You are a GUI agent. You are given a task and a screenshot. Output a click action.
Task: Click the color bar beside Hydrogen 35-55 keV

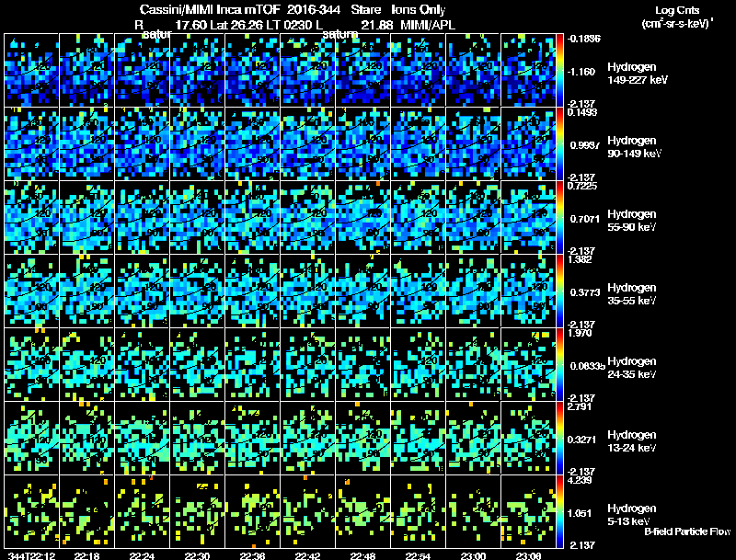(559, 291)
